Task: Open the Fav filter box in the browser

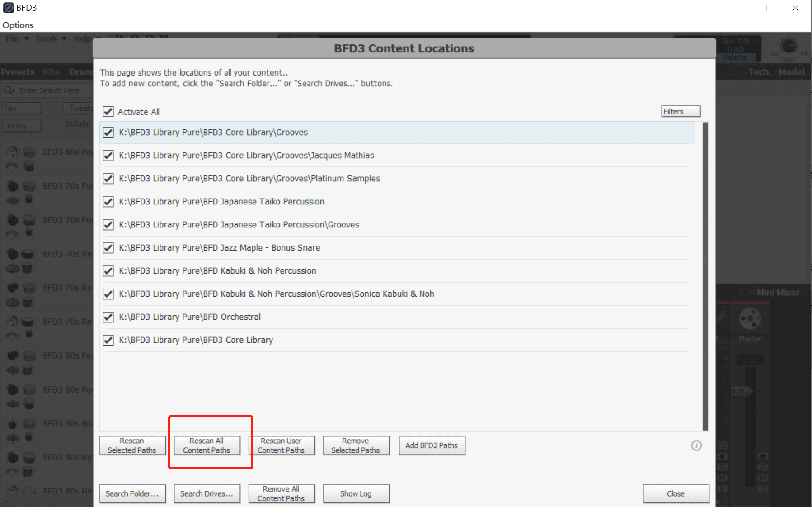Action: tap(21, 108)
